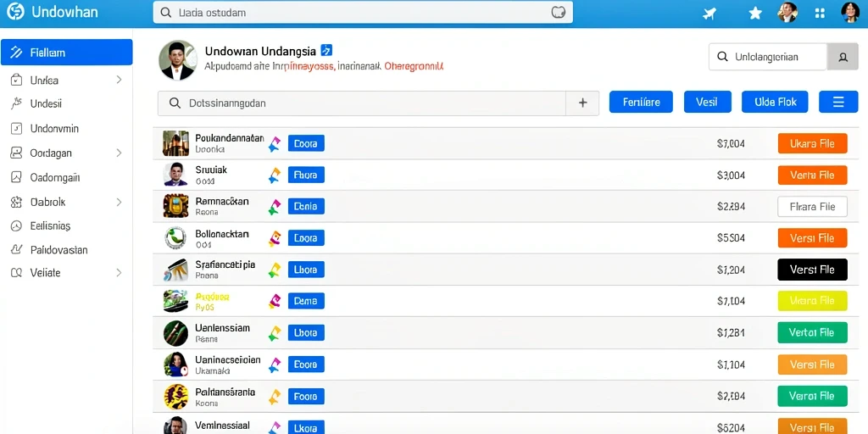Click the blue Eoora tag in Poukandannatan row
868x434 pixels.
pos(306,143)
